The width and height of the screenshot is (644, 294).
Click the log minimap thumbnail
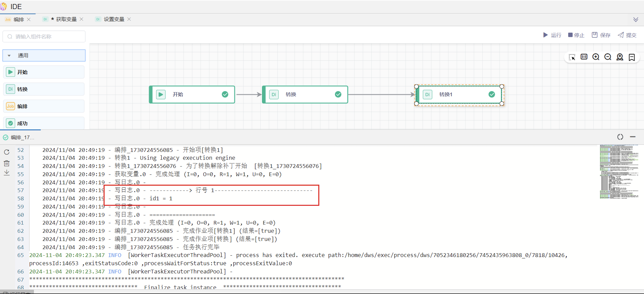click(x=619, y=172)
